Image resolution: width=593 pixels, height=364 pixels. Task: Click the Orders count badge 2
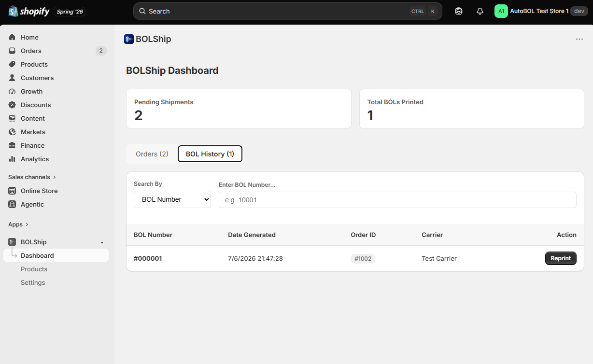tap(101, 51)
